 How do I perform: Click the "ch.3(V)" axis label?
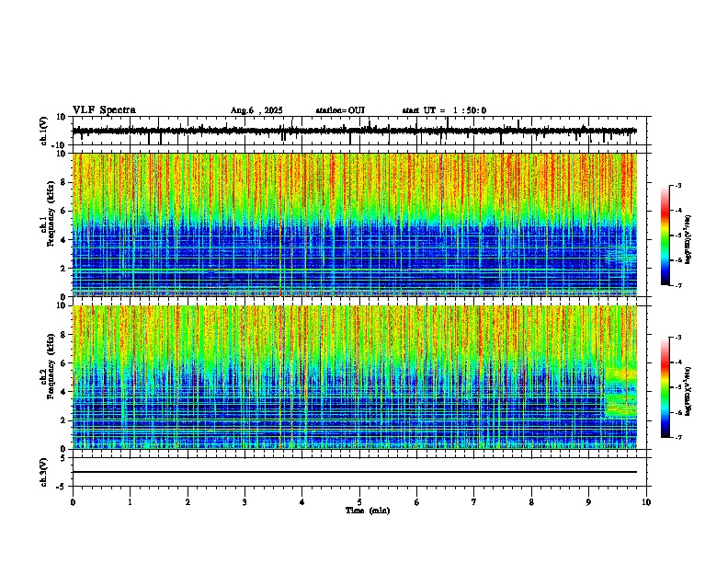coord(43,472)
